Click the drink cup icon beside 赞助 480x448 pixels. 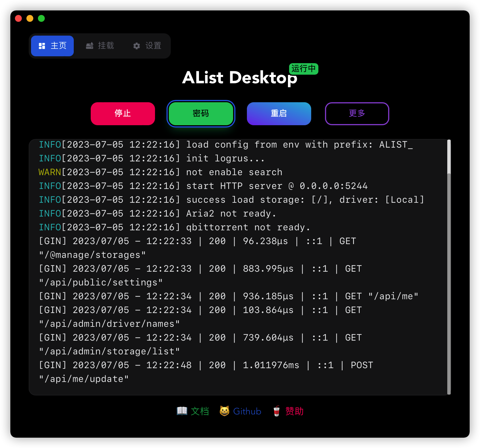tap(276, 411)
